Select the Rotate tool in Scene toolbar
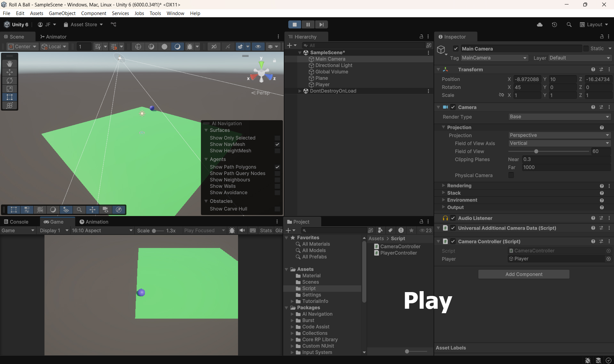 pos(10,81)
